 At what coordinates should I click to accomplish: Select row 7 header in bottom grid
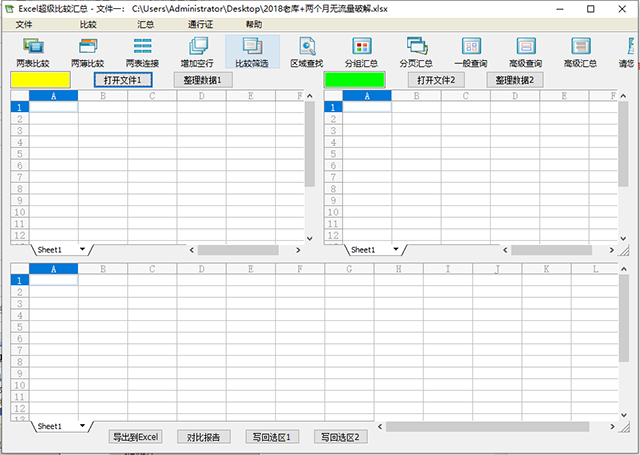pos(20,350)
